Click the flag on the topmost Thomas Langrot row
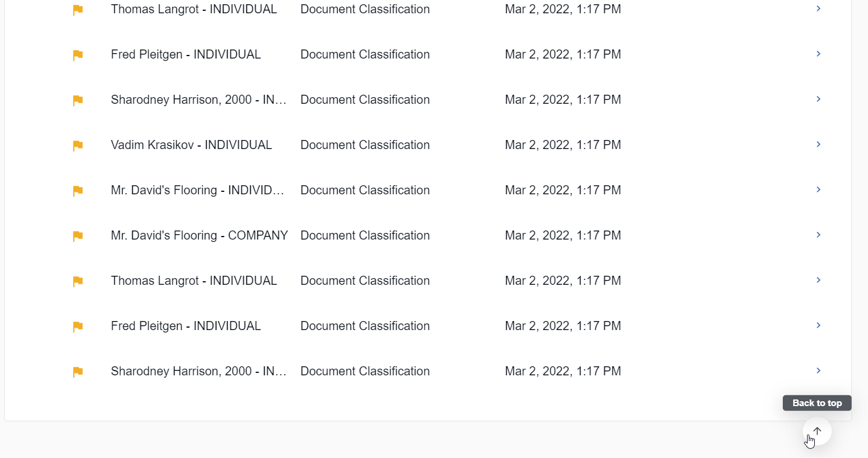 click(x=78, y=10)
